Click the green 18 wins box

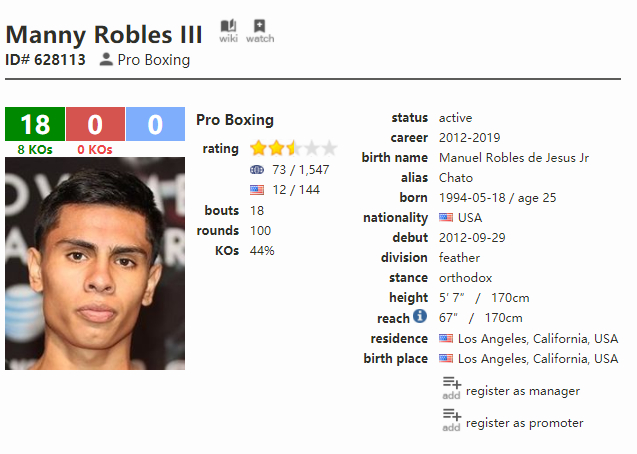[35, 124]
